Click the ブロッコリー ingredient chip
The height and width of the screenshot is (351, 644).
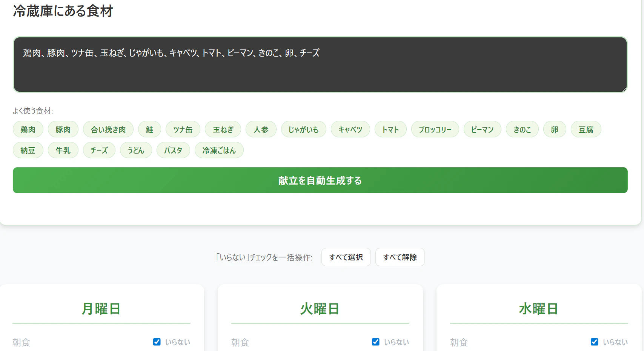tap(435, 129)
